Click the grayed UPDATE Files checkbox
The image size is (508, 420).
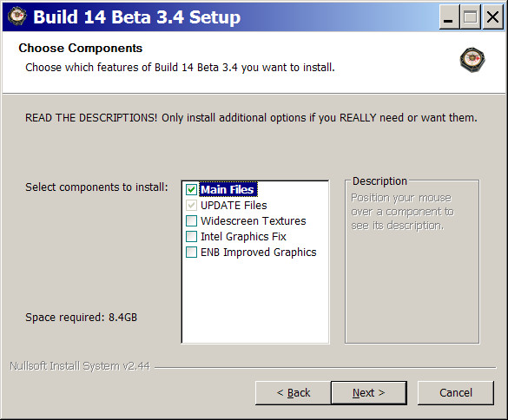pos(191,205)
